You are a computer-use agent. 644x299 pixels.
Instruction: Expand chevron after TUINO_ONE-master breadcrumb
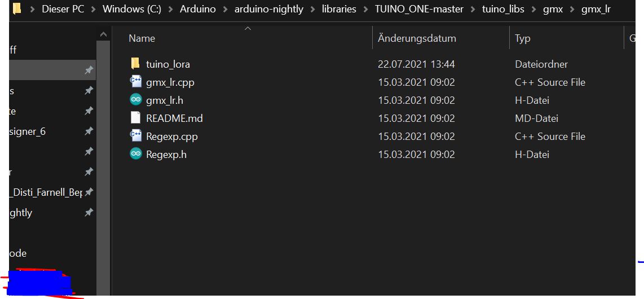(x=473, y=9)
